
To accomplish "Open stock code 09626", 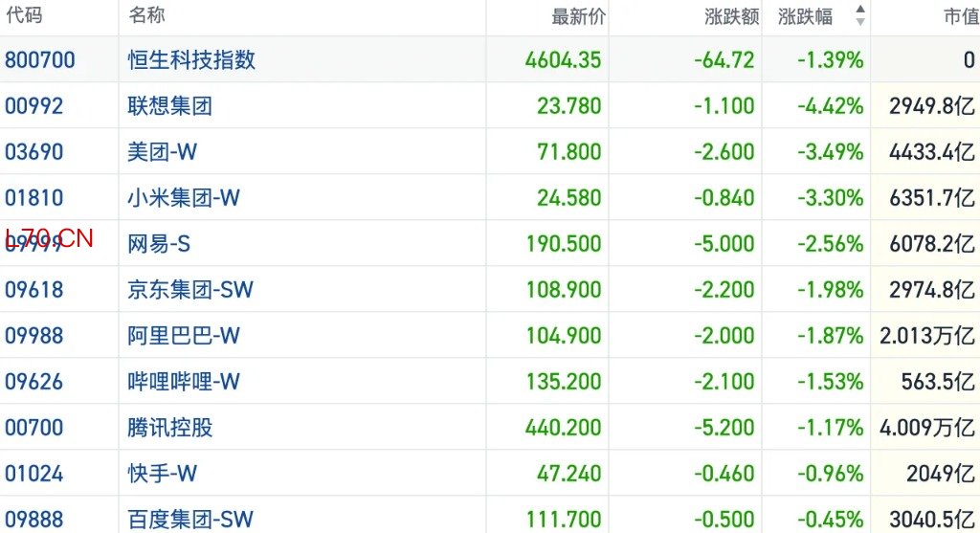I will pyautogui.click(x=34, y=381).
